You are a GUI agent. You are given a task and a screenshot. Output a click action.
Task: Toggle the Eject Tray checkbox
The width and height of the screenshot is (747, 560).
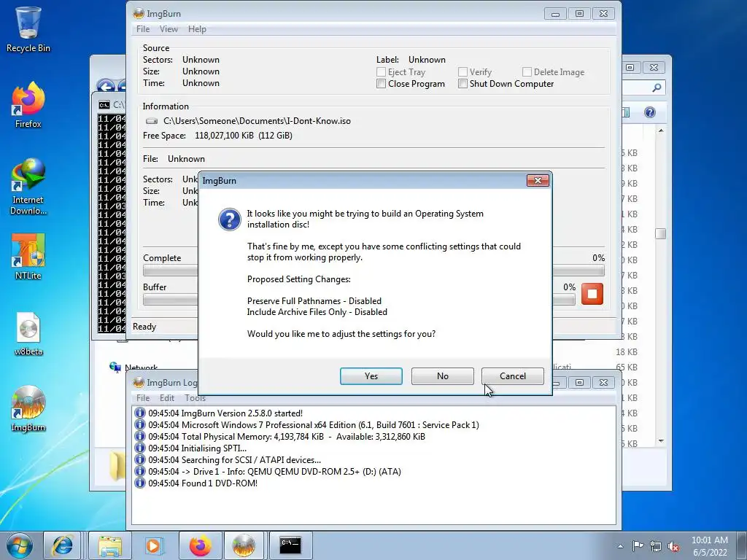(381, 72)
